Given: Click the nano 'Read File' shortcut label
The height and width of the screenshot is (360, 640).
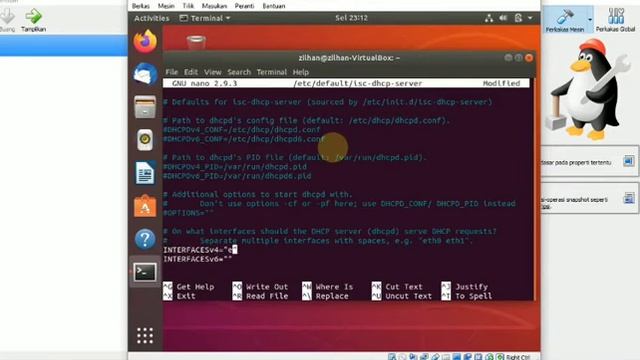Looking at the screenshot, I should coord(267,296).
